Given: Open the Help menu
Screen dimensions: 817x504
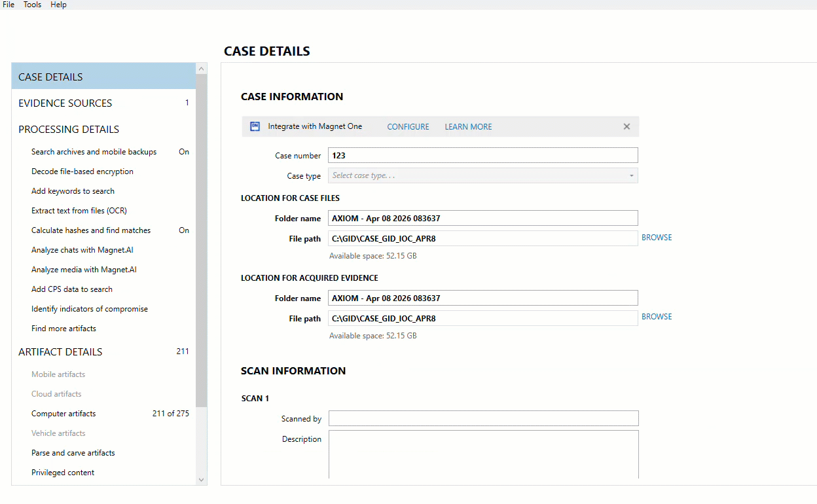Looking at the screenshot, I should (x=58, y=5).
